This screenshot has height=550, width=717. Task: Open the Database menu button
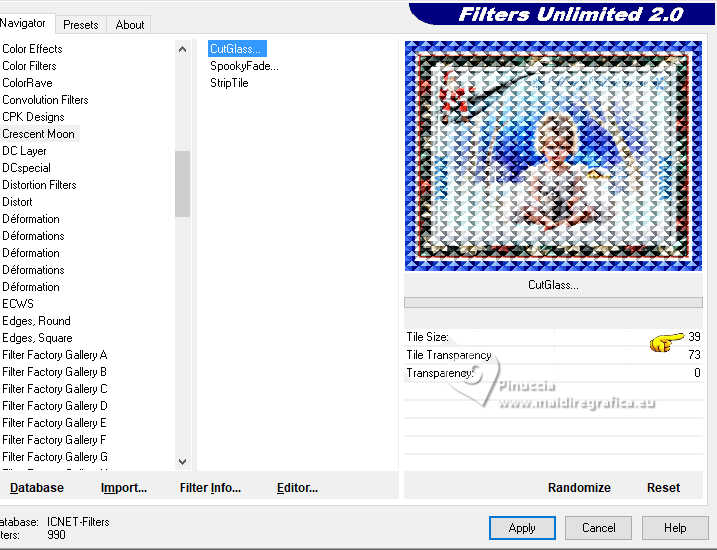click(x=37, y=488)
